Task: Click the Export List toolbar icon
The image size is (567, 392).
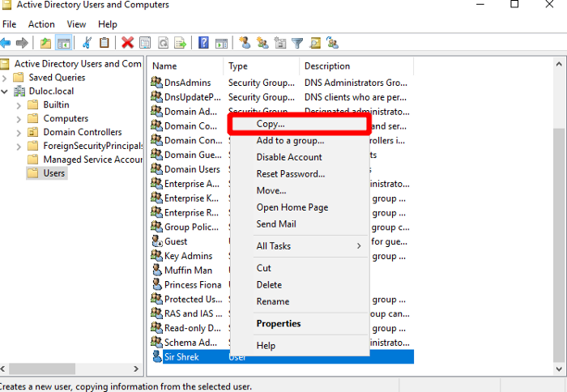Action: tap(180, 43)
